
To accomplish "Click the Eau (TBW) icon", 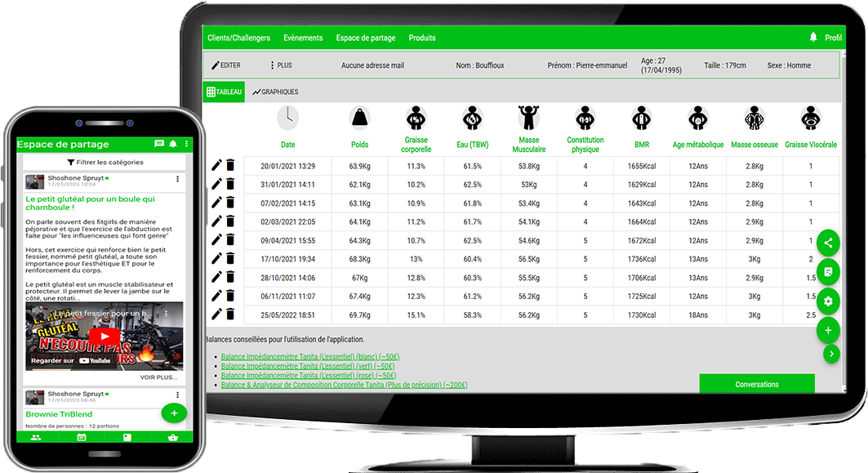I will [x=472, y=118].
